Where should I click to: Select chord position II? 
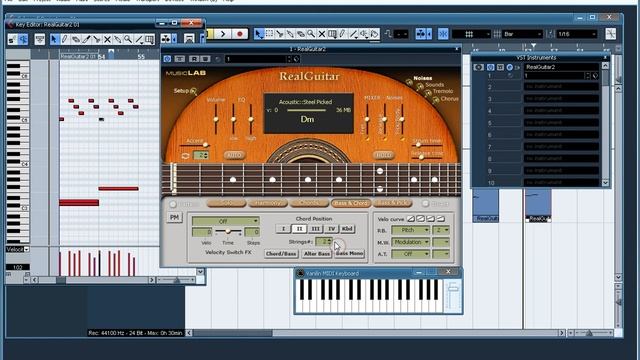(299, 229)
